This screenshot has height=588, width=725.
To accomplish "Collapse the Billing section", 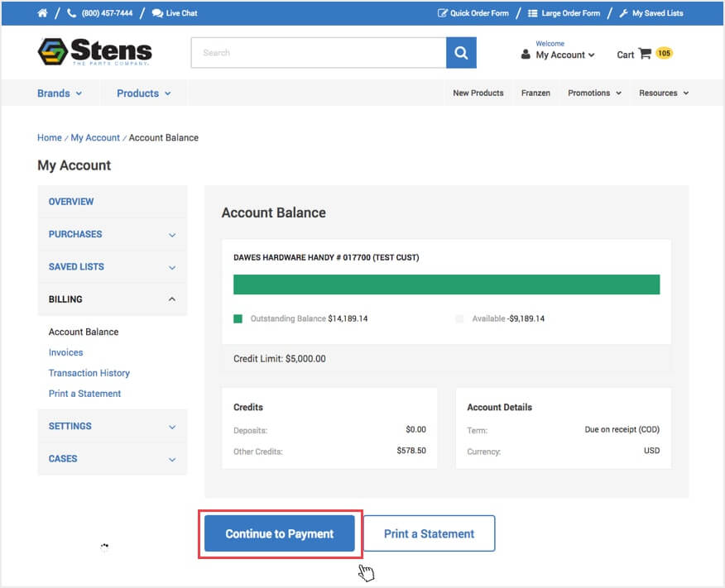I will pos(113,299).
